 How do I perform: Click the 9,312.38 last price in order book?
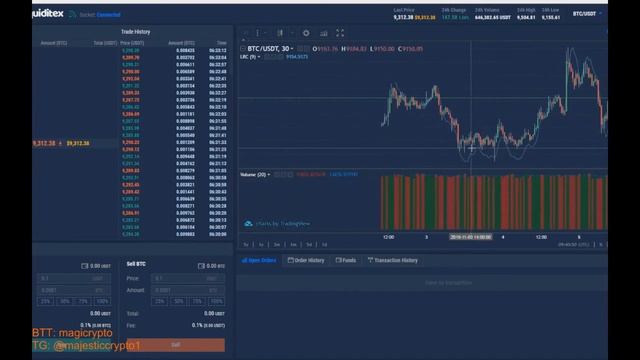click(44, 144)
